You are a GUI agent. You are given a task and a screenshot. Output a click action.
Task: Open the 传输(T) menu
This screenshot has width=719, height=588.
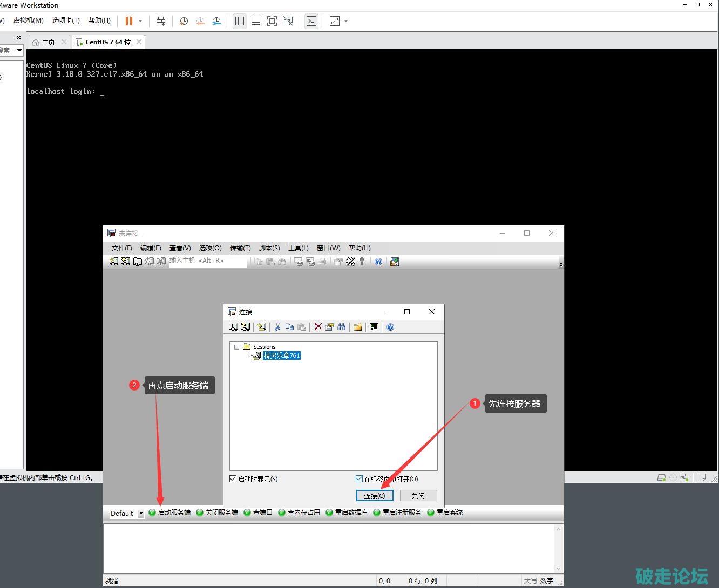click(x=240, y=248)
